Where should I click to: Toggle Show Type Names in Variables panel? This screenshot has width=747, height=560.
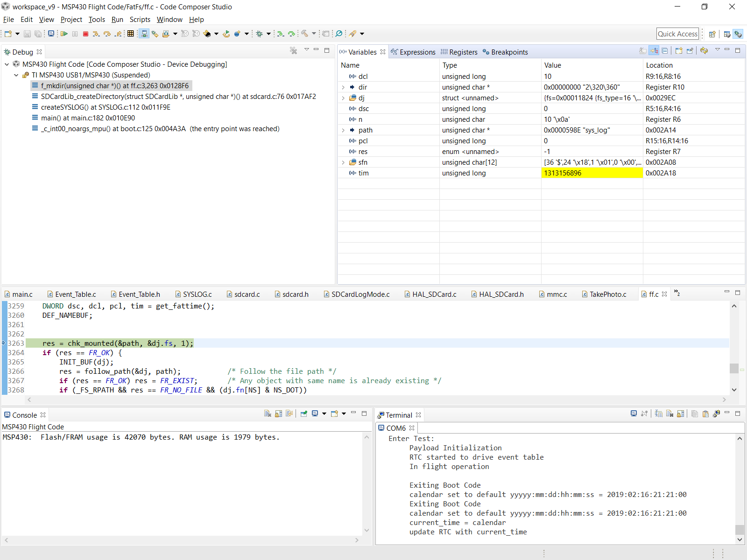tap(643, 51)
